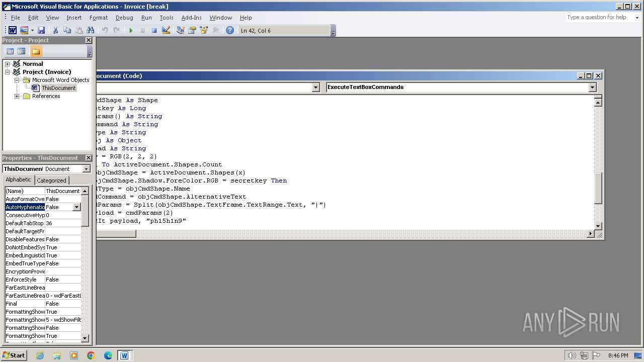
Task: Click the Redo arrow icon
Action: [x=116, y=30]
